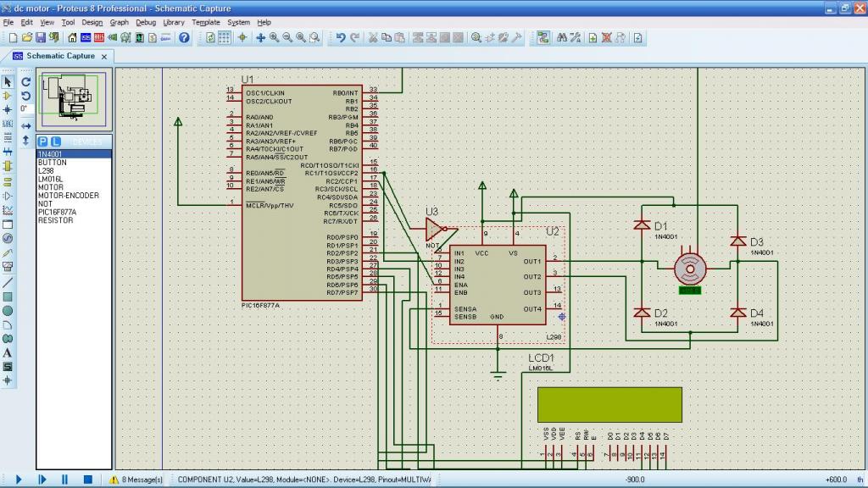Image resolution: width=868 pixels, height=488 pixels.
Task: Open the Help icon in toolbar
Action: (184, 38)
